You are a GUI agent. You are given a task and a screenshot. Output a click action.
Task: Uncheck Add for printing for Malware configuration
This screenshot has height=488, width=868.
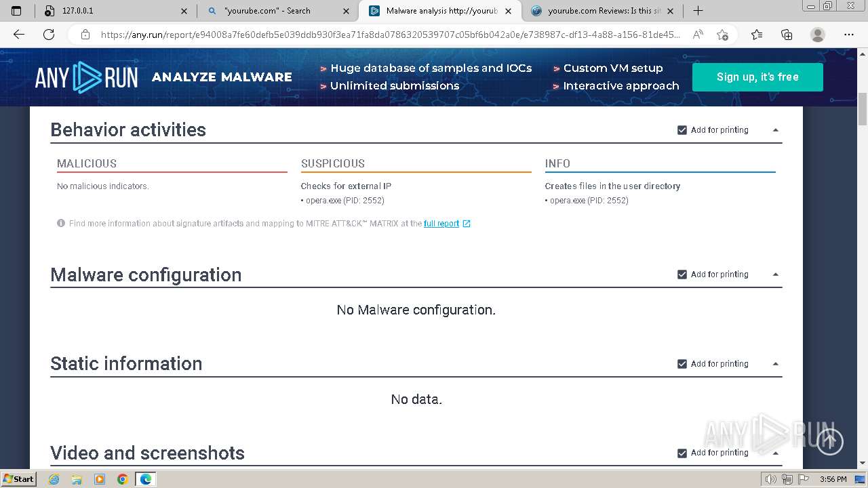pos(682,274)
